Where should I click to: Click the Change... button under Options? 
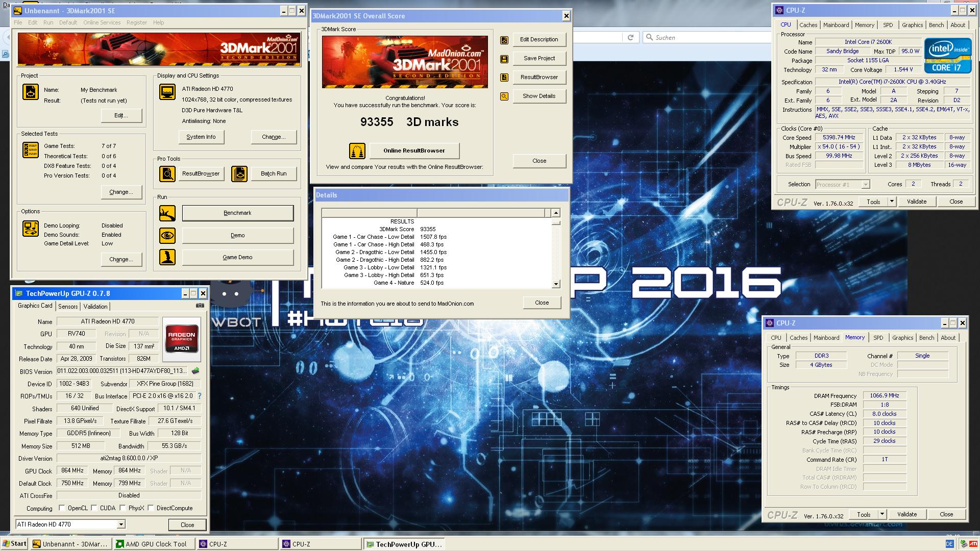tap(121, 260)
